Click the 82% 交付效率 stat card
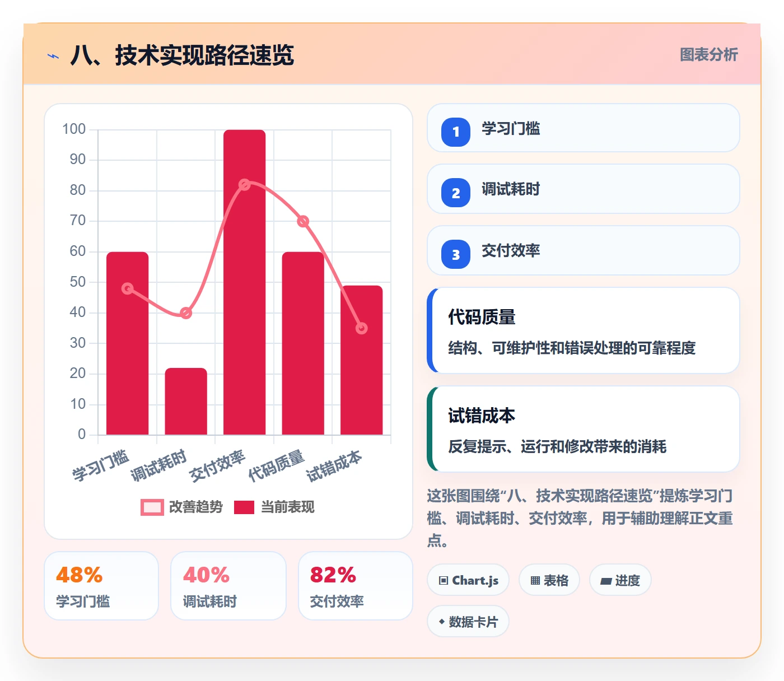This screenshot has width=784, height=681. (x=356, y=586)
